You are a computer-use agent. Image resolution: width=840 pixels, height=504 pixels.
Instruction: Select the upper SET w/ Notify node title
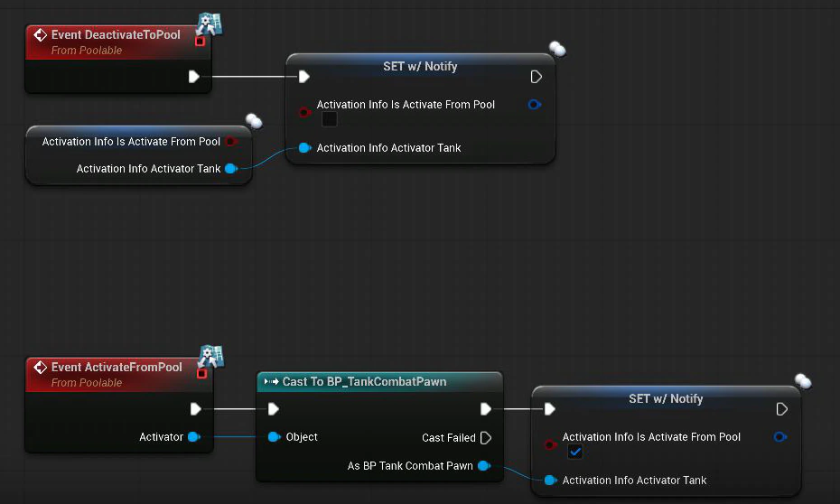(x=420, y=67)
